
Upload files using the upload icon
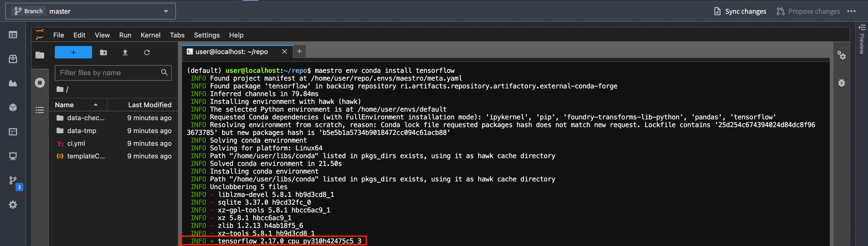(125, 52)
